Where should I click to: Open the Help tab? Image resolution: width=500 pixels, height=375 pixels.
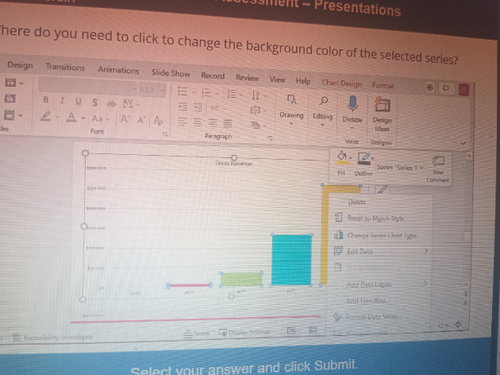point(303,81)
